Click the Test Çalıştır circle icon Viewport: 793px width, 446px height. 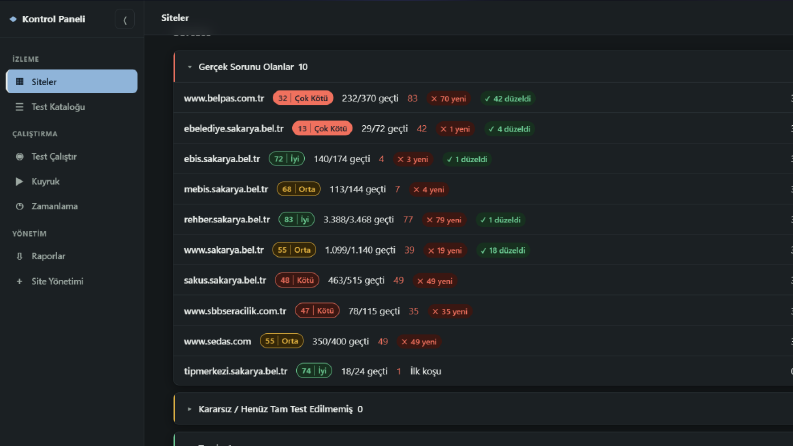pyautogui.click(x=20, y=157)
